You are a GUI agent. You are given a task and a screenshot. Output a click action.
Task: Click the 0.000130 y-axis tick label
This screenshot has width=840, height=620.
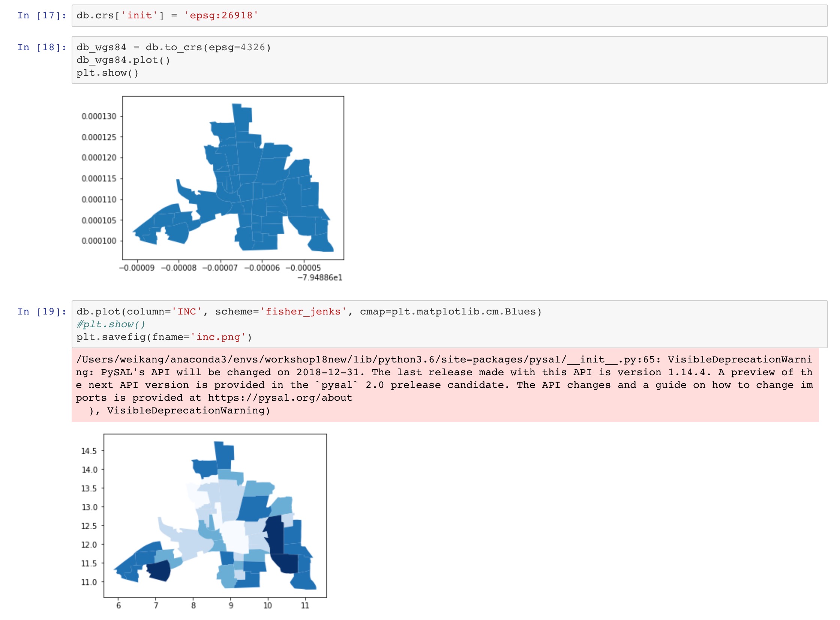point(99,117)
